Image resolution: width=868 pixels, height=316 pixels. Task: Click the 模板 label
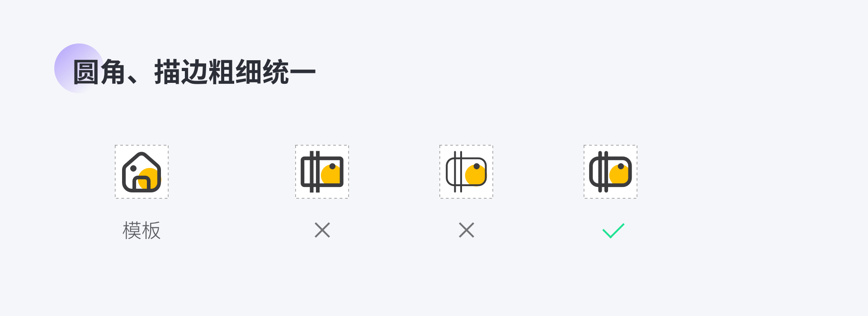142,230
